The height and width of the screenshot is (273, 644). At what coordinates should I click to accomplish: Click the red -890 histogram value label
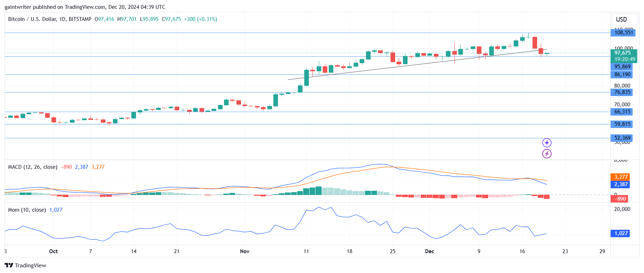click(620, 199)
